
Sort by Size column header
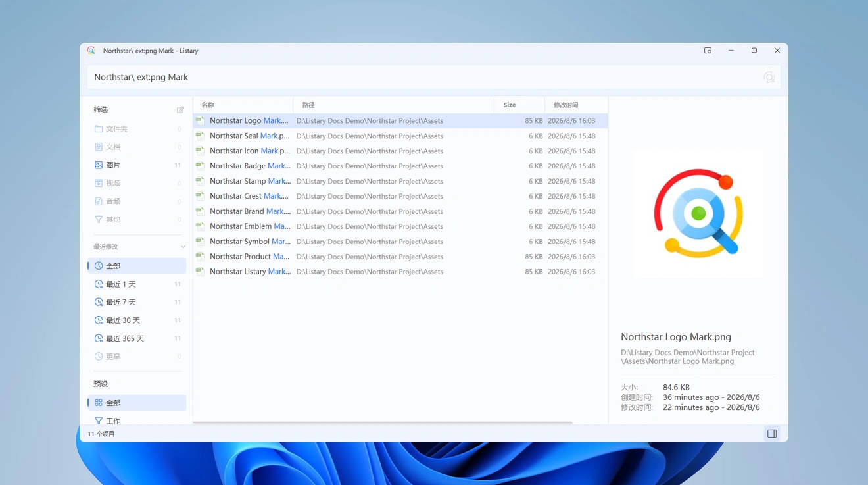coord(519,105)
